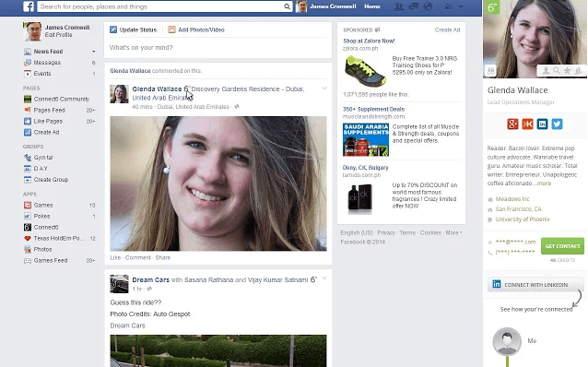Open Gym tal group
The height and width of the screenshot is (367, 588).
42,158
